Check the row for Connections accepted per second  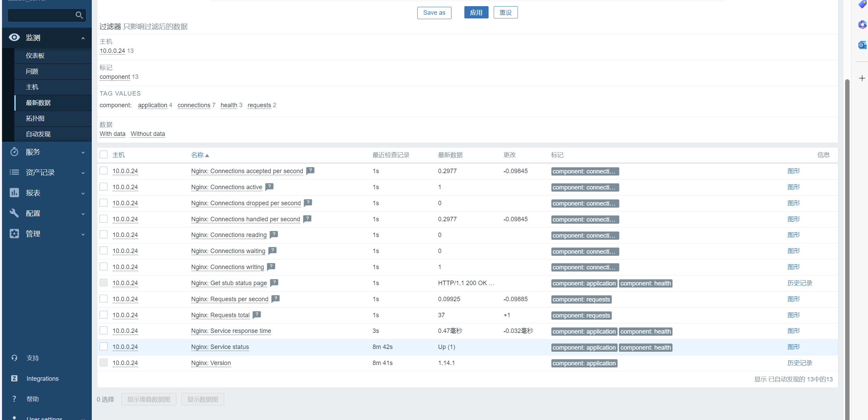104,171
